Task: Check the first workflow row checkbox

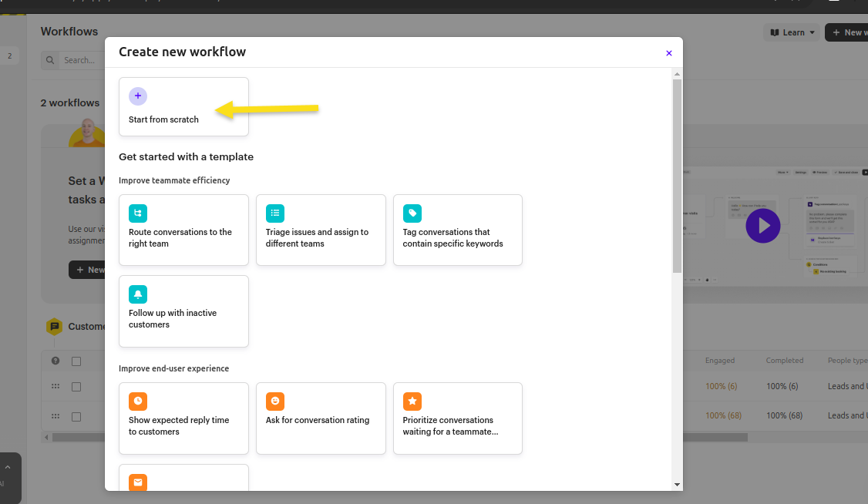Action: point(76,387)
